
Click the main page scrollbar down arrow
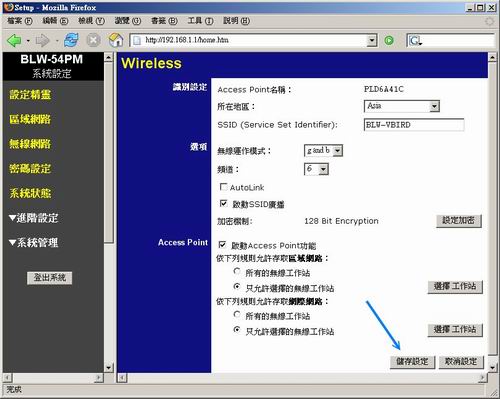pyautogui.click(x=493, y=368)
